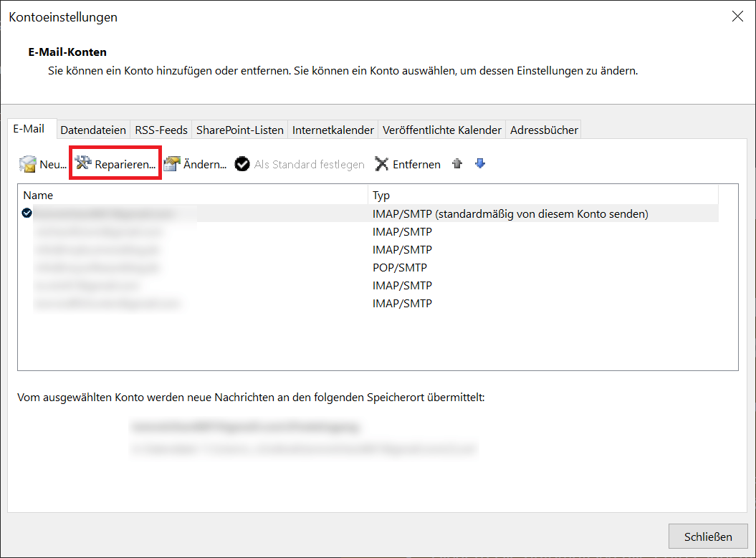Click the Als Standard festlegen checkmark icon

click(242, 164)
